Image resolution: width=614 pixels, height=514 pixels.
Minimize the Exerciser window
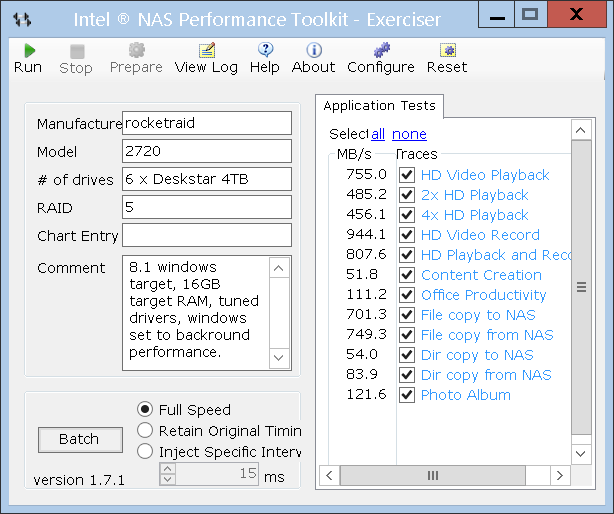pyautogui.click(x=497, y=15)
